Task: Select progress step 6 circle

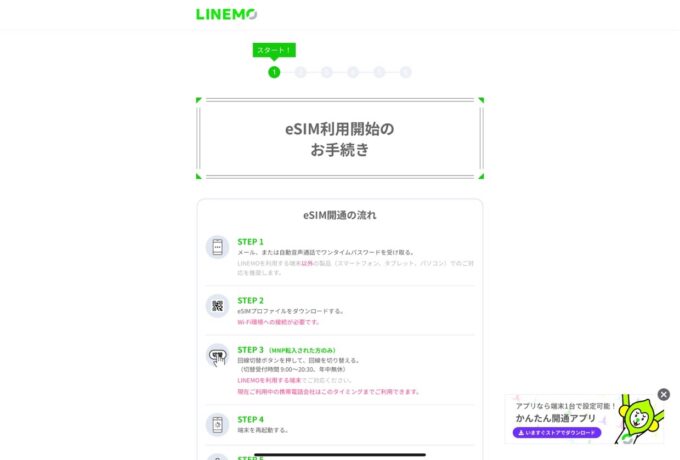Action: pos(405,72)
